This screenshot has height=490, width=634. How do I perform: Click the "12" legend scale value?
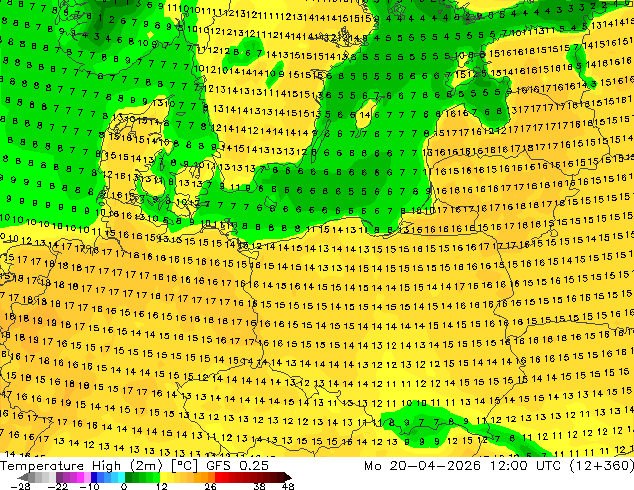click(162, 486)
